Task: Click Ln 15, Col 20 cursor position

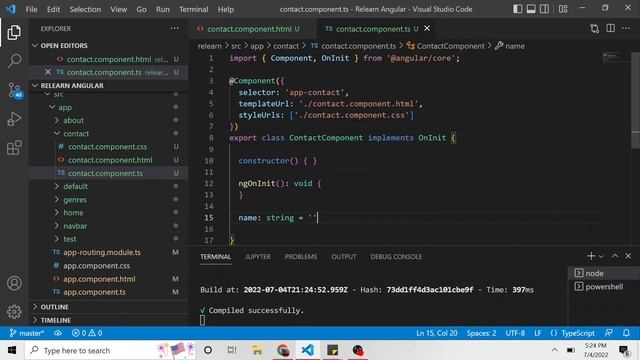Action: (x=437, y=333)
